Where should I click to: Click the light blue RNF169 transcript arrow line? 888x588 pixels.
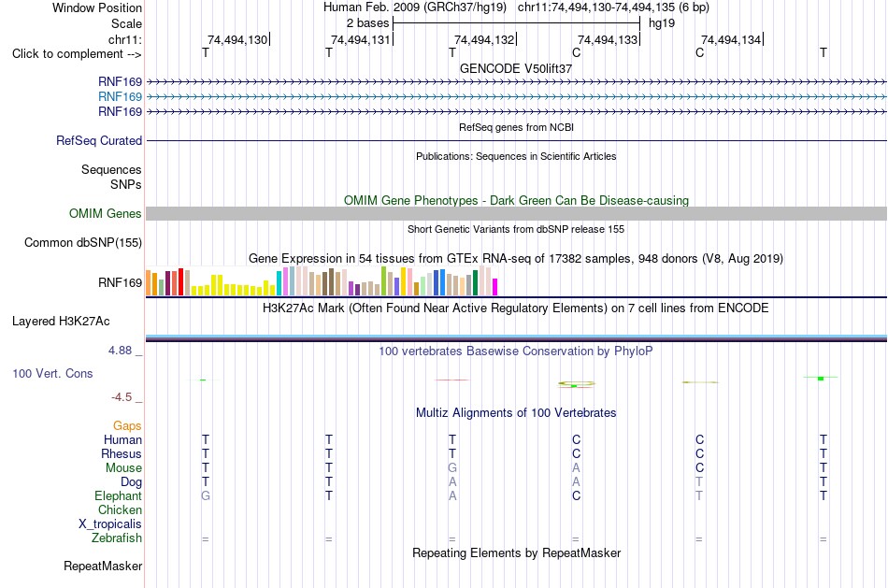click(516, 97)
